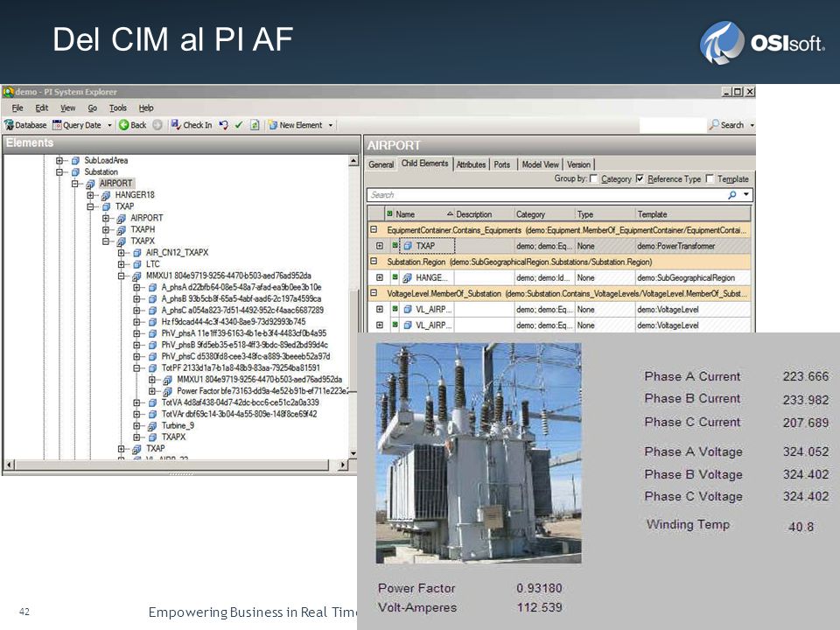840x630 pixels.
Task: Collapse the Substation tree node
Action: coord(59,172)
